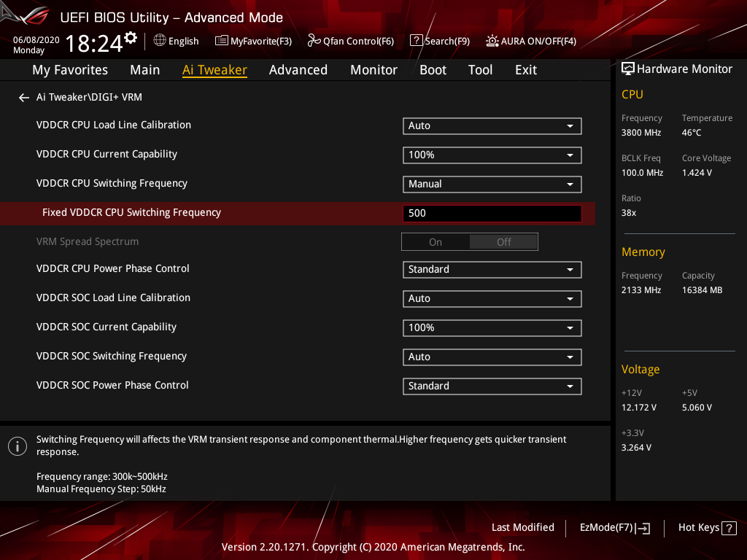Image resolution: width=747 pixels, height=560 pixels.
Task: Click VRM Spread Spectrum label
Action: [x=88, y=241]
